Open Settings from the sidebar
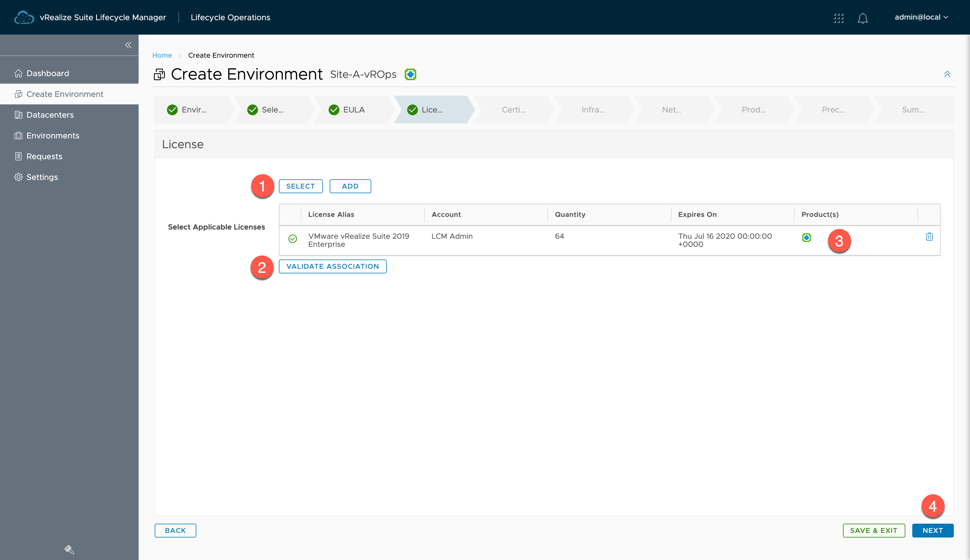Image resolution: width=970 pixels, height=560 pixels. 42,177
